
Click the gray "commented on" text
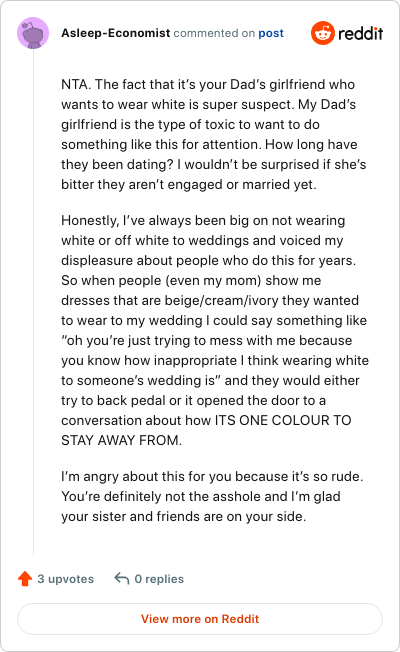[214, 33]
